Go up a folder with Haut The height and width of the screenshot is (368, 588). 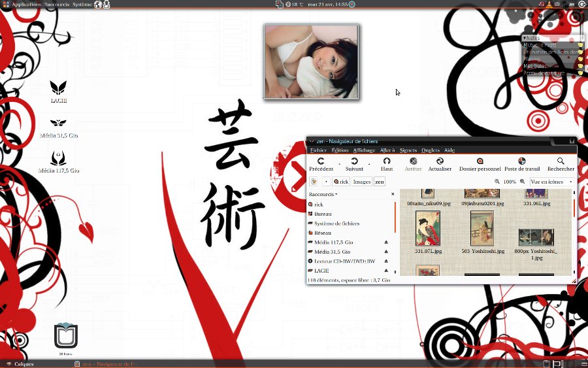387,164
